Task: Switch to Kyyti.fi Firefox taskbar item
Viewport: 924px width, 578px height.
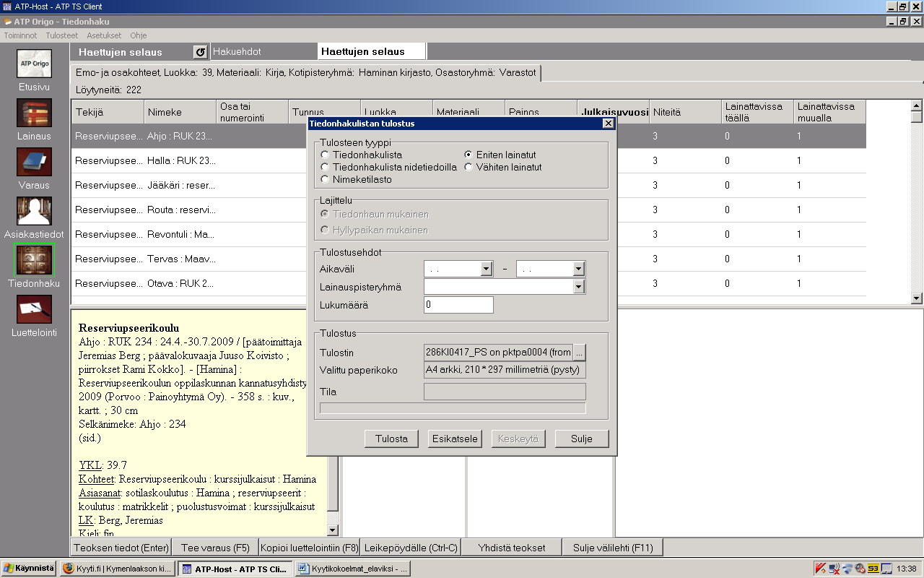Action: click(117, 569)
